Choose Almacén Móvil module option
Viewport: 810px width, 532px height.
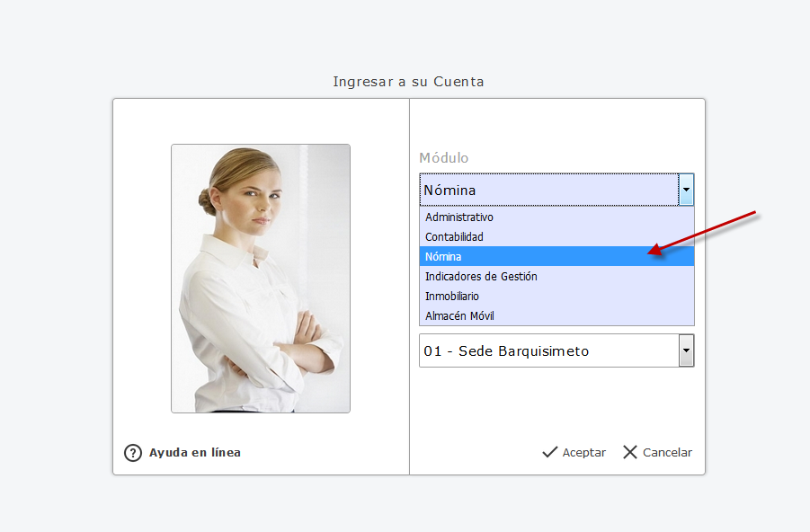point(460,316)
